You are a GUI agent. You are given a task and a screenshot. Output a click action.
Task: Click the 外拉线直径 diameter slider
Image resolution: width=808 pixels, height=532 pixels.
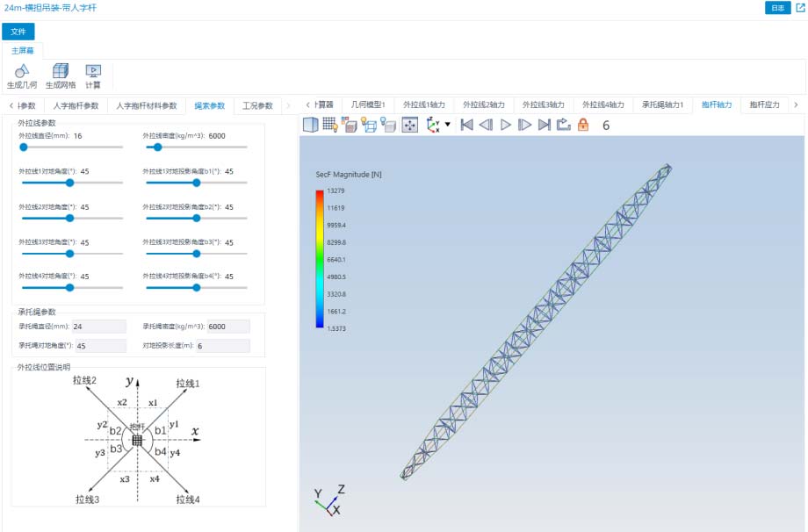click(x=70, y=147)
